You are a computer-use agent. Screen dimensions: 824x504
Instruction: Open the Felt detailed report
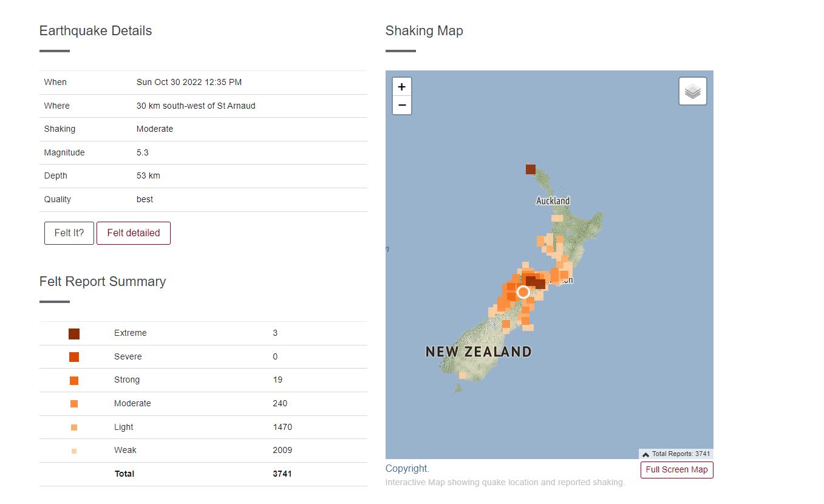coord(134,233)
